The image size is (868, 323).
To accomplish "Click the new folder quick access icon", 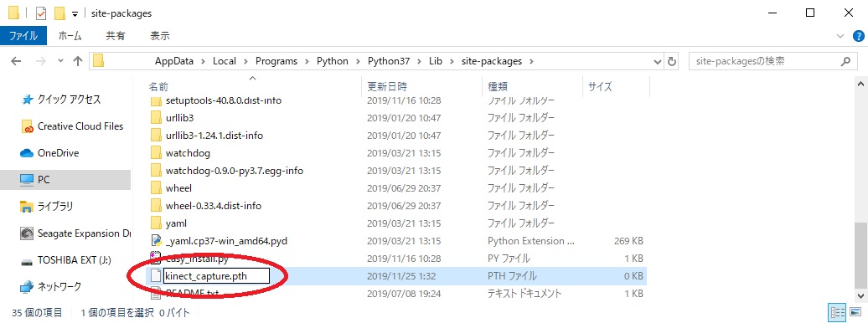I will pyautogui.click(x=59, y=13).
